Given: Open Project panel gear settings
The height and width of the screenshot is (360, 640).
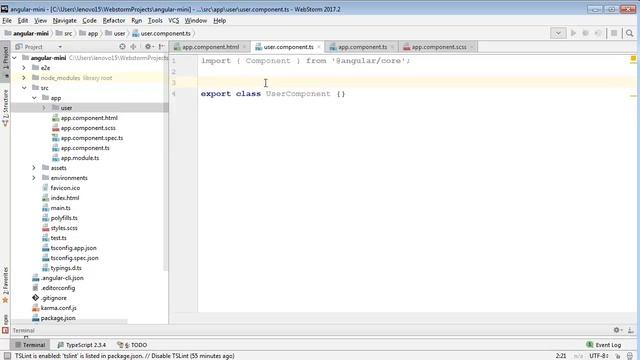Looking at the screenshot, I should pos(148,47).
